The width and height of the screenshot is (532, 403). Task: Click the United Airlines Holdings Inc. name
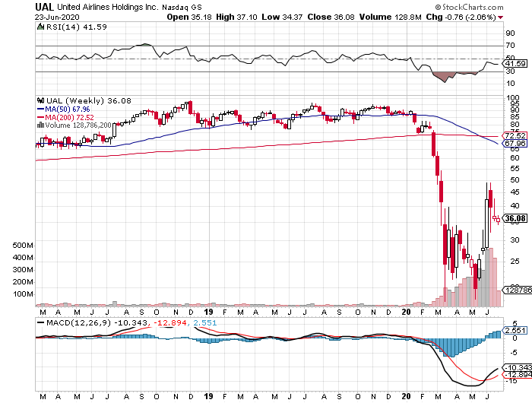108,7
